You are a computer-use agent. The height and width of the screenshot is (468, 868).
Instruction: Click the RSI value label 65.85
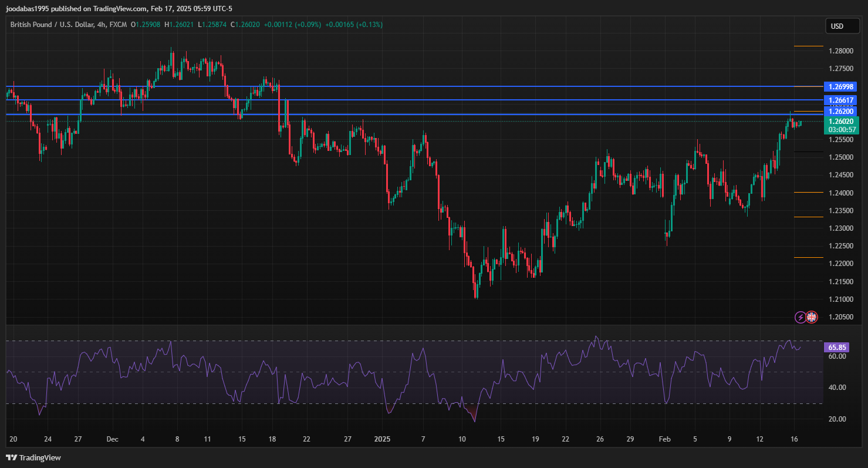837,347
